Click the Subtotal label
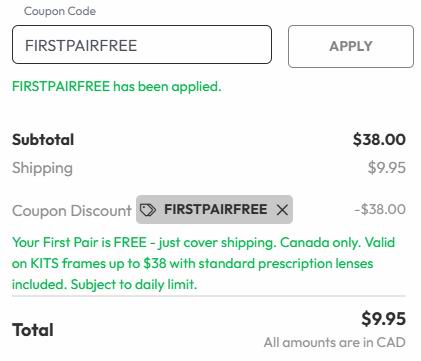 43,139
